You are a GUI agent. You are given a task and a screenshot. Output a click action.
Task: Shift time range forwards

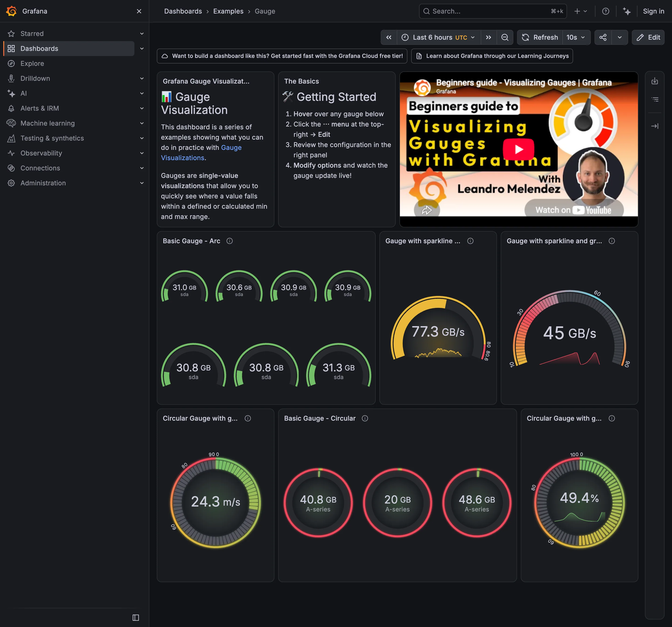(488, 37)
